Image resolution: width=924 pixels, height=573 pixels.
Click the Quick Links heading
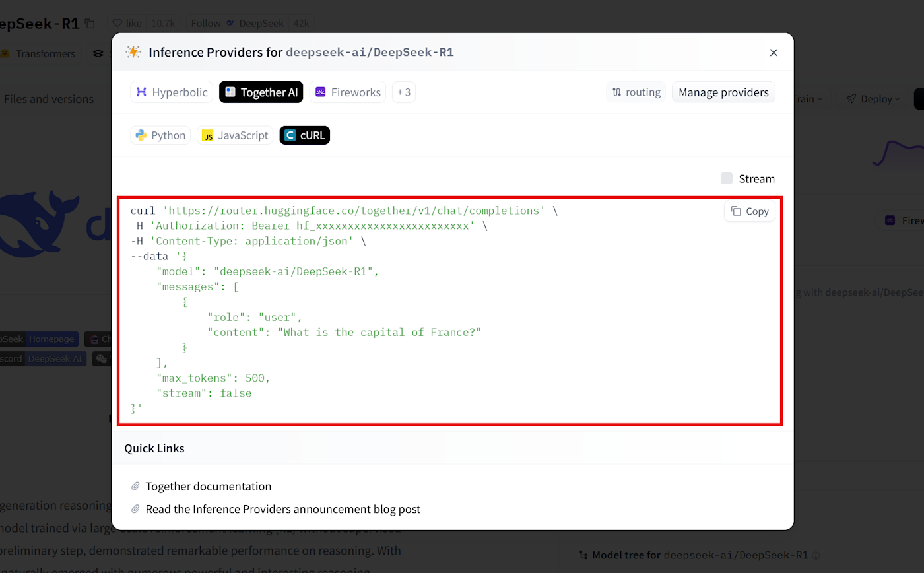pyautogui.click(x=154, y=448)
